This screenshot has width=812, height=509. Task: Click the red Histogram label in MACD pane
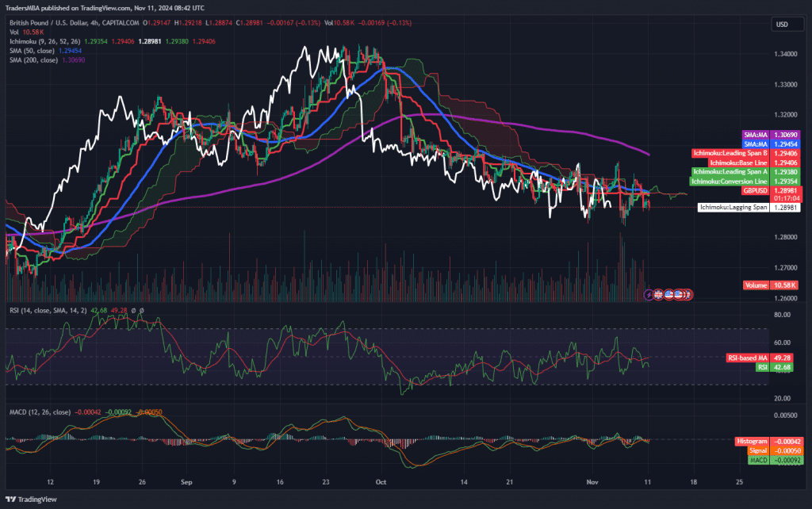(x=753, y=441)
